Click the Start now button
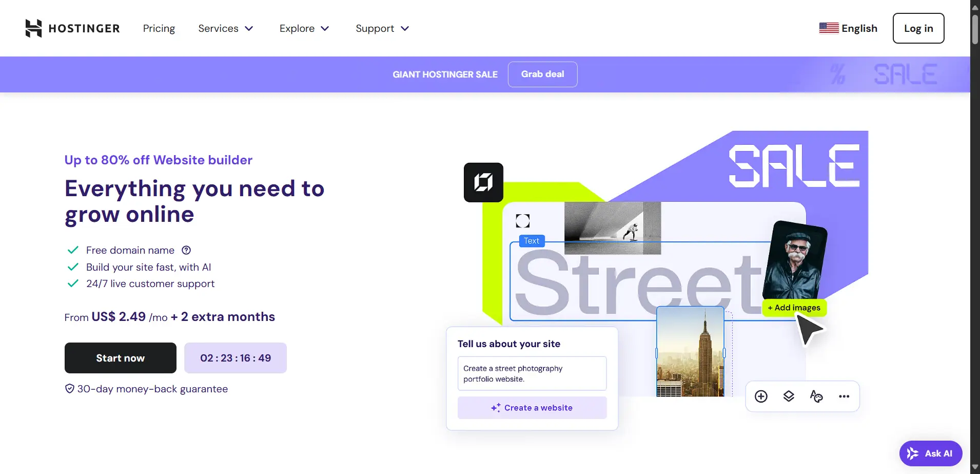This screenshot has width=980, height=474. click(x=121, y=358)
